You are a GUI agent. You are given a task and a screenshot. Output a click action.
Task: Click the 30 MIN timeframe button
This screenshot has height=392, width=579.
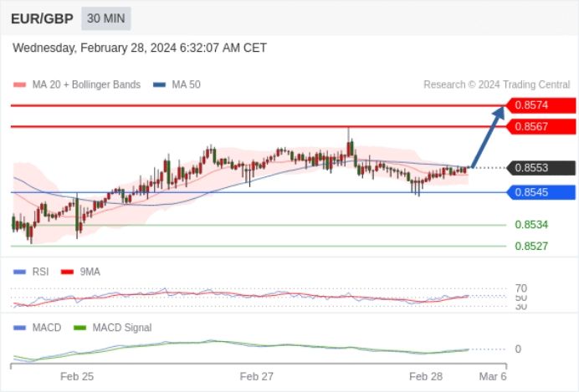(106, 18)
